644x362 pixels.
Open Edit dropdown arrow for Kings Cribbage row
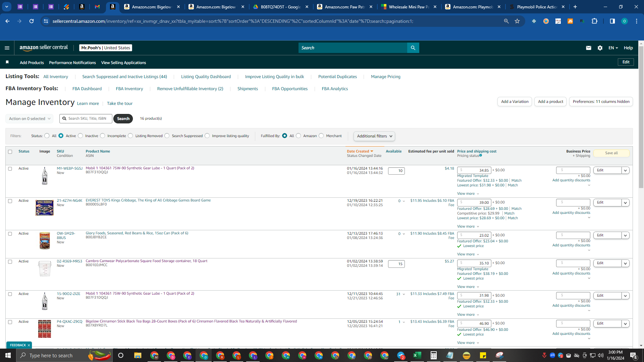click(625, 203)
